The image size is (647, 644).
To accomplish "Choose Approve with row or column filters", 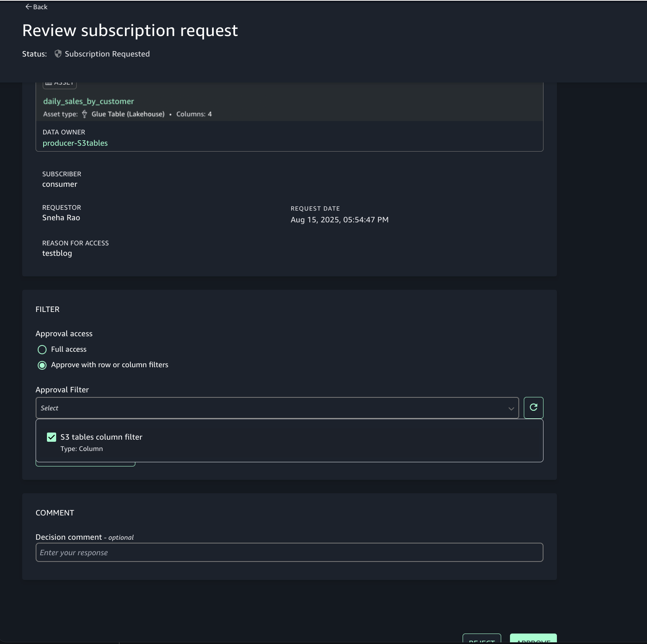I will click(42, 365).
